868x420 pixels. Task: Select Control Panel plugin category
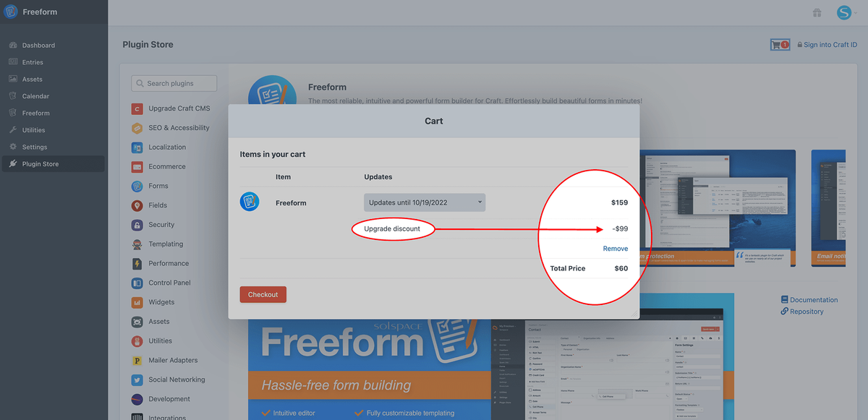coord(170,283)
